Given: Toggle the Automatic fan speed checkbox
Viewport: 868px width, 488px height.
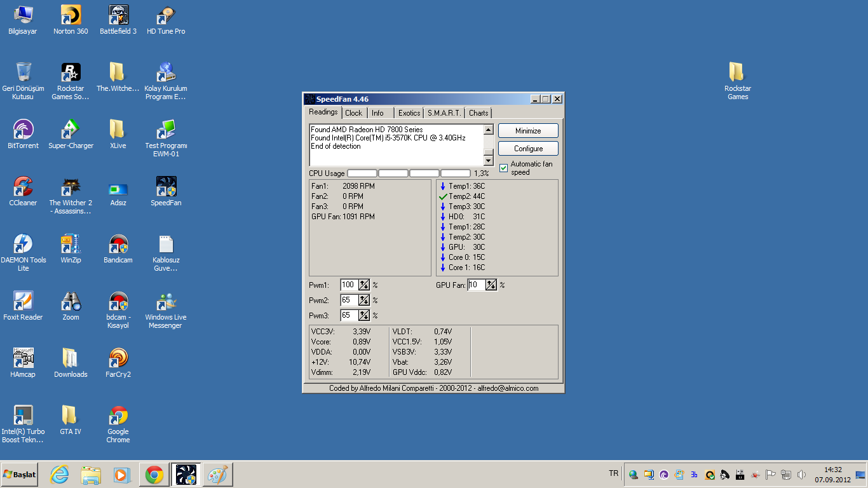Looking at the screenshot, I should (504, 168).
